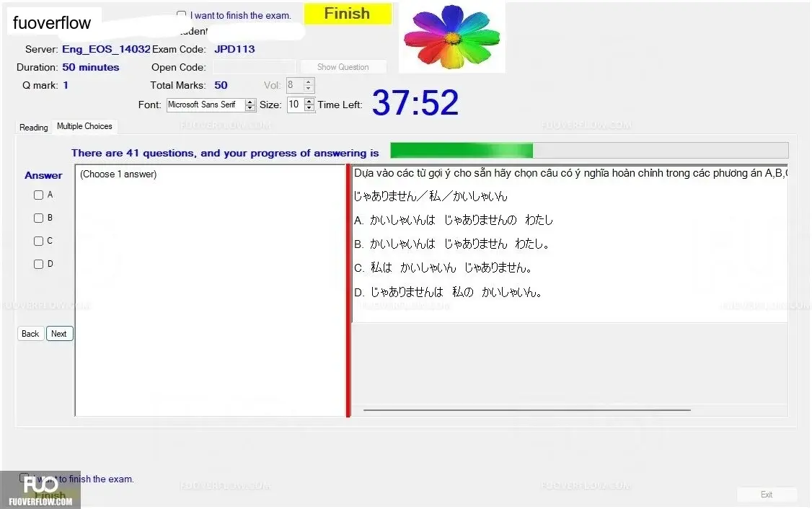
Task: Click the rainbow flower image
Action: click(x=452, y=37)
